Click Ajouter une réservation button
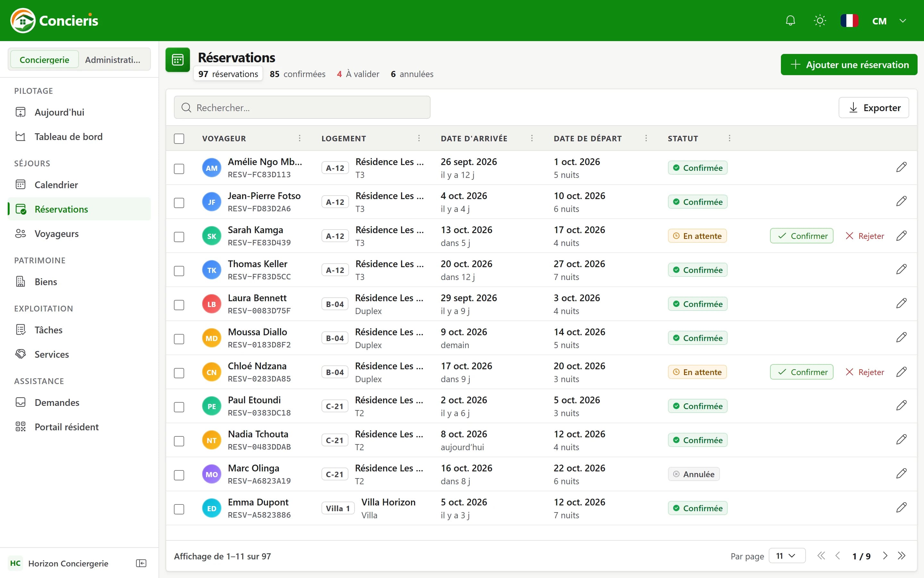The image size is (924, 578). pyautogui.click(x=849, y=65)
